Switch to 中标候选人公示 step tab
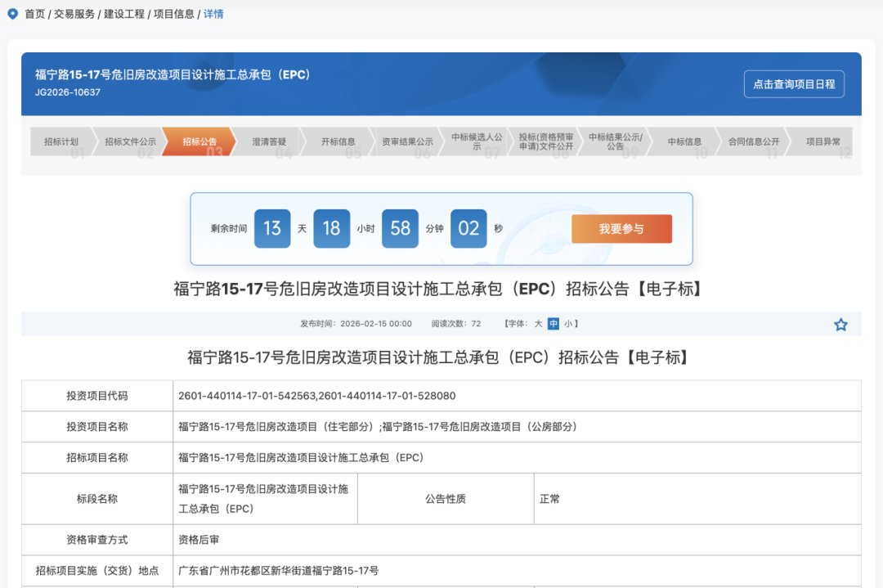Viewport: 883px width, 588px height. [477, 141]
